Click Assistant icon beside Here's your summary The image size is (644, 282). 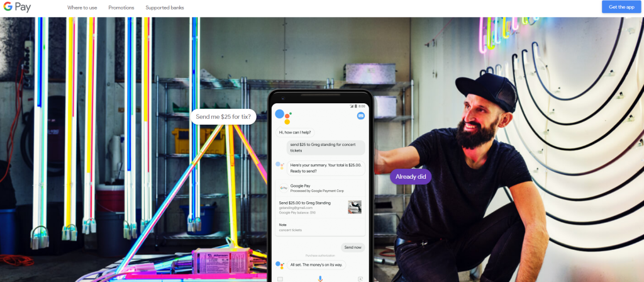coord(280,166)
